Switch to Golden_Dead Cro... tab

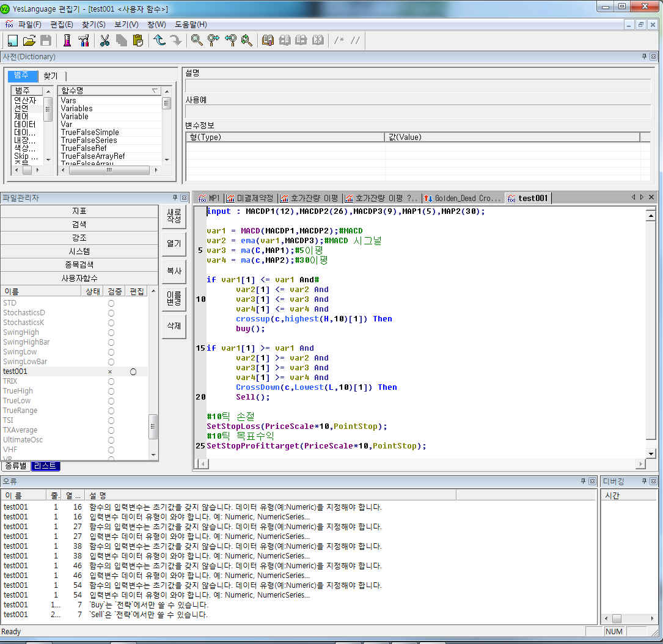pos(463,198)
